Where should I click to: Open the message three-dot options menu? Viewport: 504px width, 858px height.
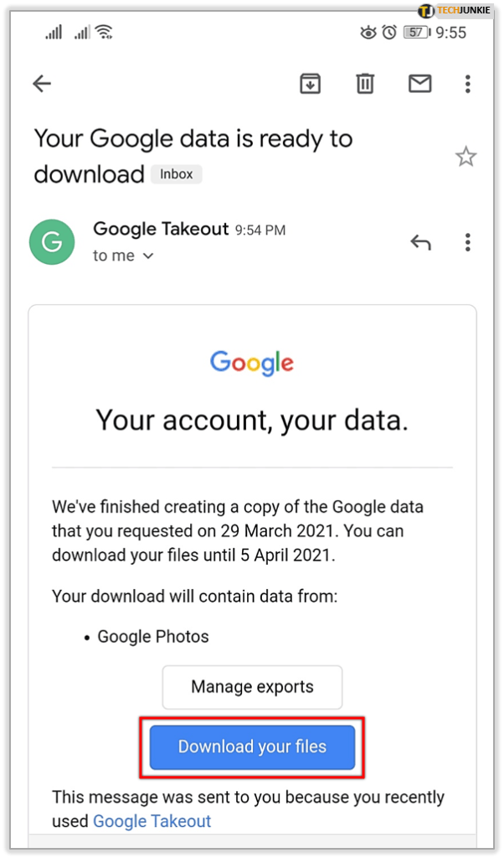(468, 242)
